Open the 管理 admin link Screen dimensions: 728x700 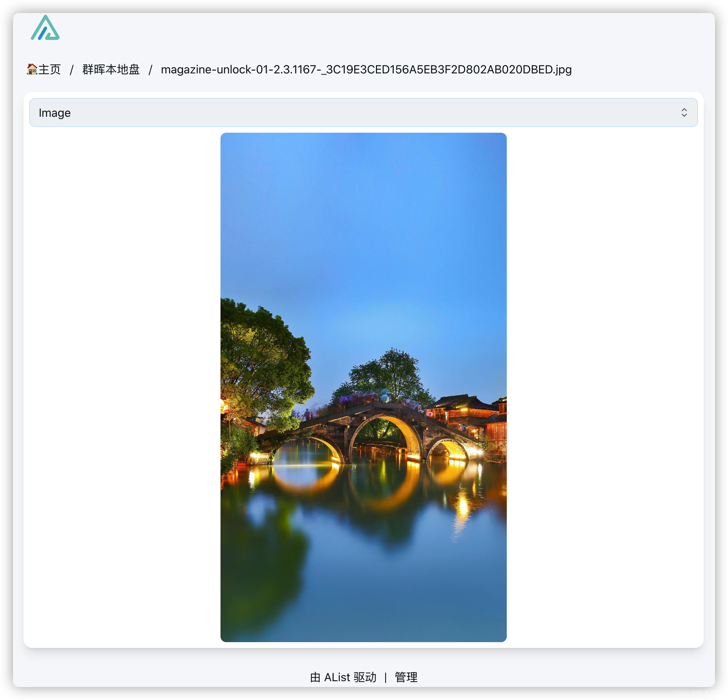(x=406, y=677)
